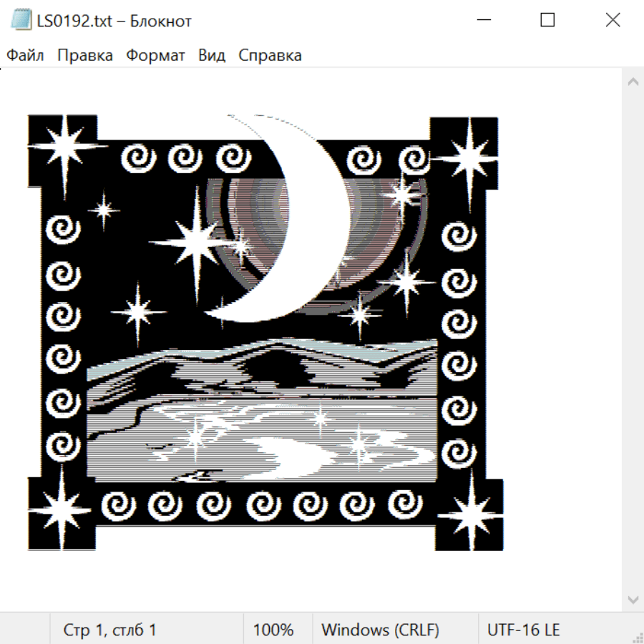644x644 pixels.
Task: Open the Файл menu
Action: pyautogui.click(x=25, y=56)
